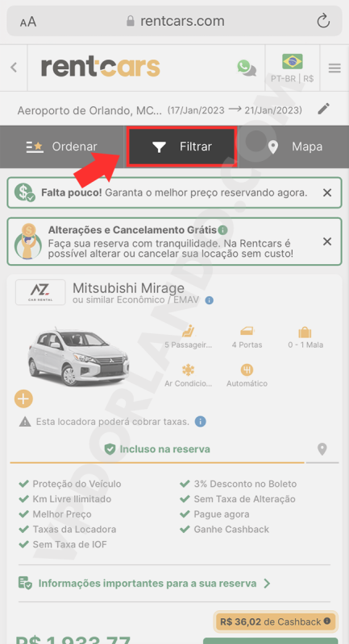Tap the orange plus icon under the car
The height and width of the screenshot is (644, 349).
click(x=23, y=398)
